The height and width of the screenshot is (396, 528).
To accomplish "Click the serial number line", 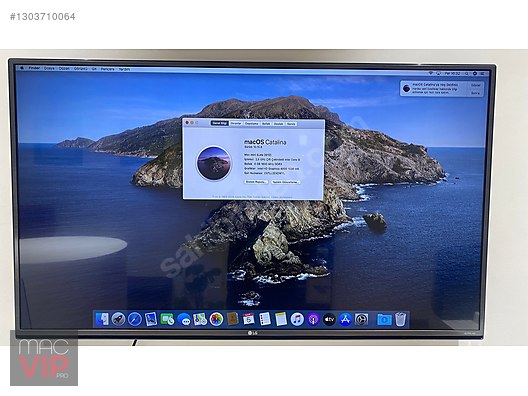I will coord(265,173).
